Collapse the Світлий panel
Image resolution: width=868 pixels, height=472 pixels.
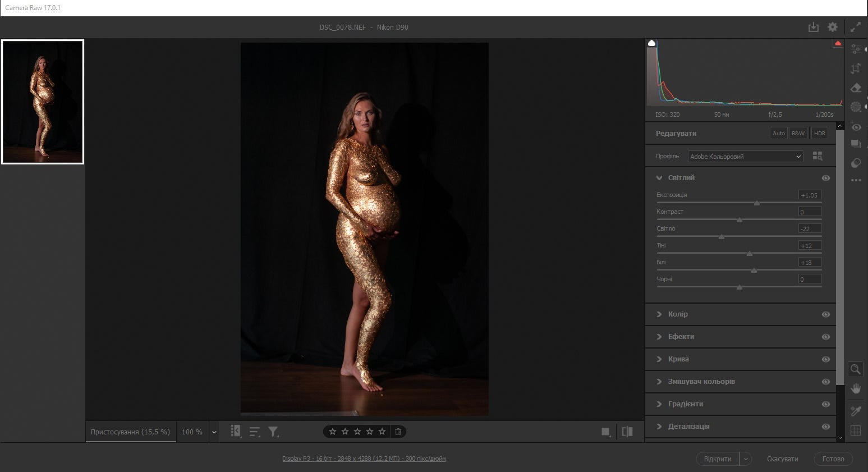click(x=659, y=178)
